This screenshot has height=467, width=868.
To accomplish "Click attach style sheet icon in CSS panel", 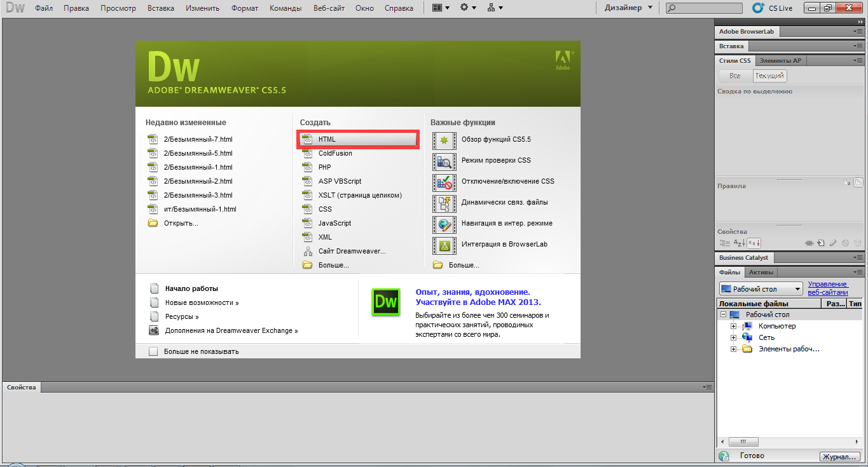I will click(x=810, y=243).
